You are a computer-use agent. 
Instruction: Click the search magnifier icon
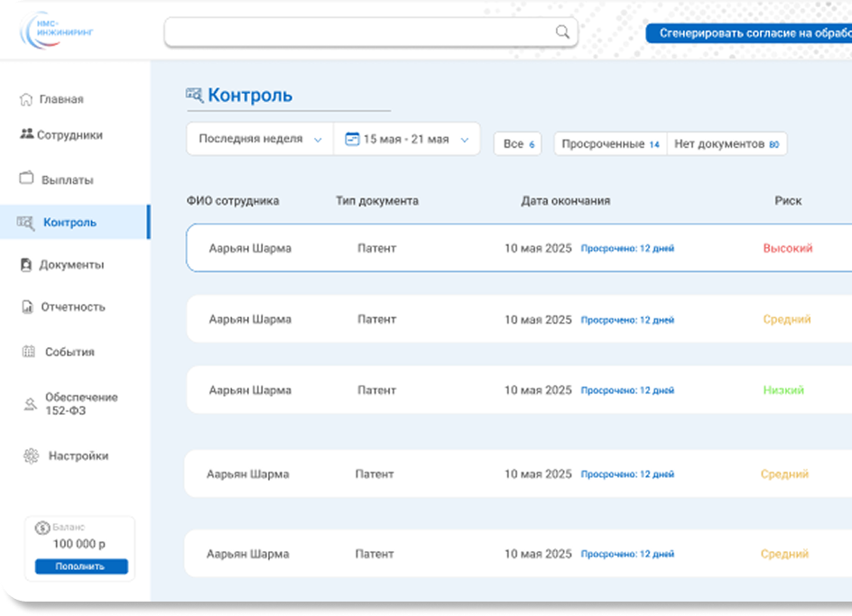pyautogui.click(x=561, y=32)
